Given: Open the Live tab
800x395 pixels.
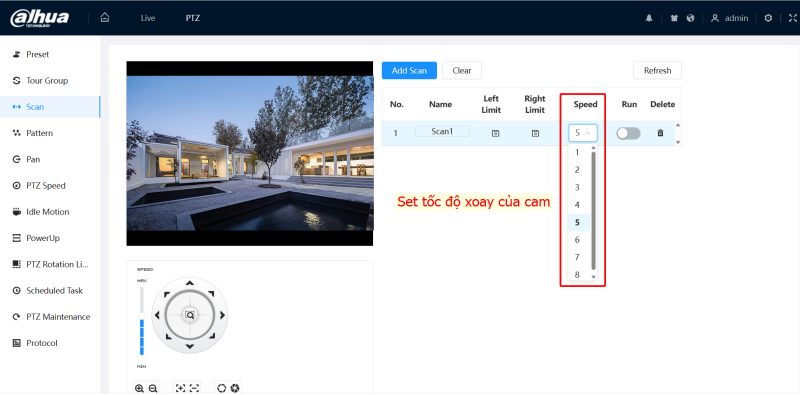Looking at the screenshot, I should [147, 18].
